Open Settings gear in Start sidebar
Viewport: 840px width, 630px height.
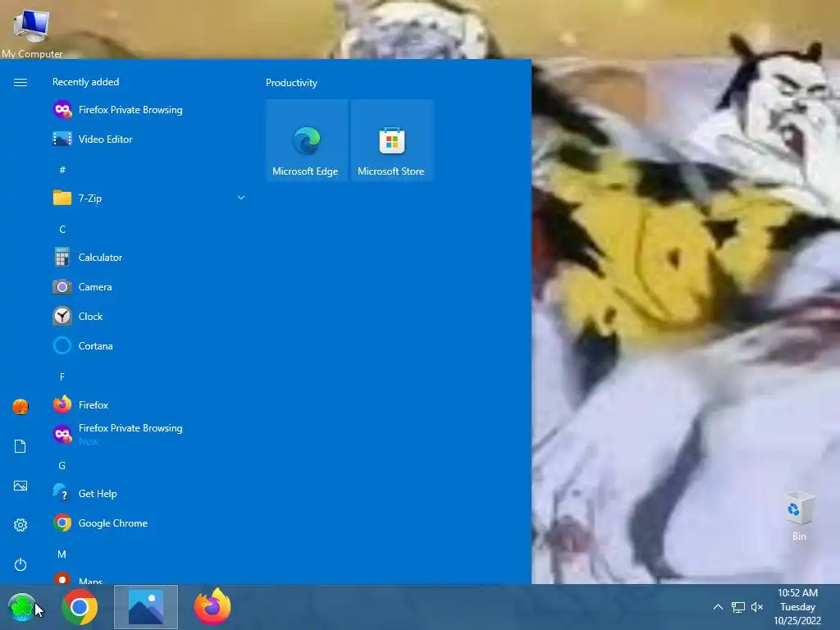tap(21, 525)
